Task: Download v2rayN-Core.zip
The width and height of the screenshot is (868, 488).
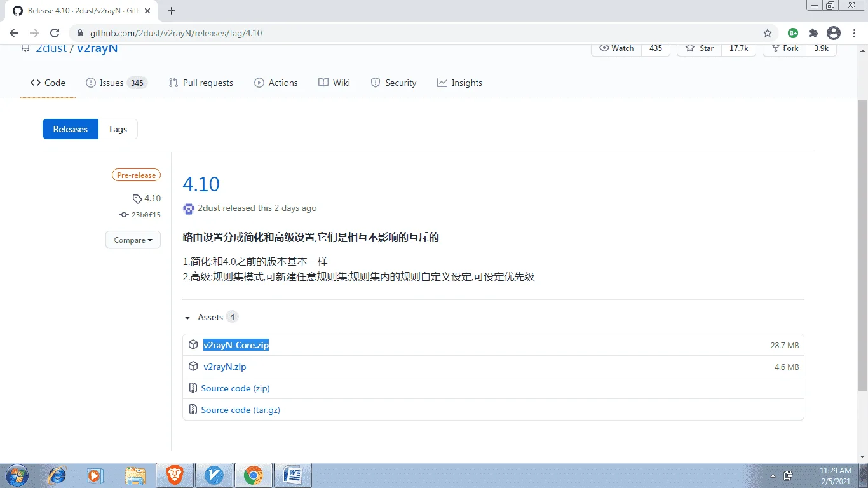Action: coord(236,345)
